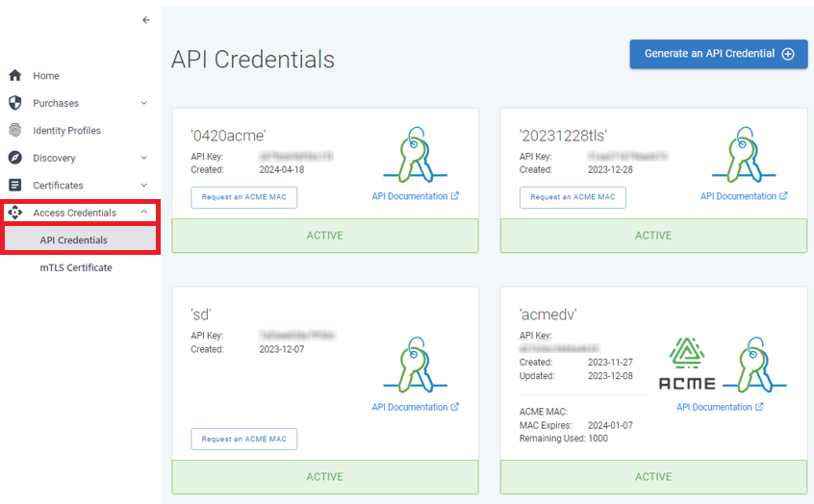Click the Certificates document icon

[14, 186]
